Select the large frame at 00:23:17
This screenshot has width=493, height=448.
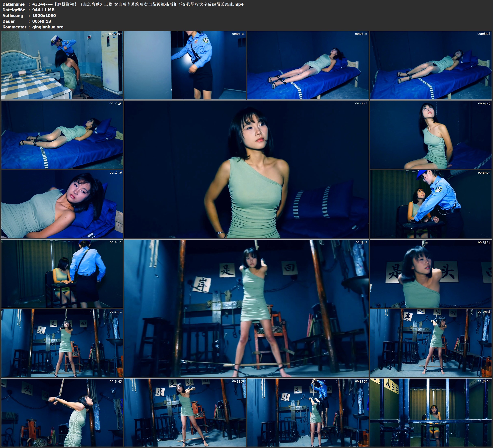(246, 308)
